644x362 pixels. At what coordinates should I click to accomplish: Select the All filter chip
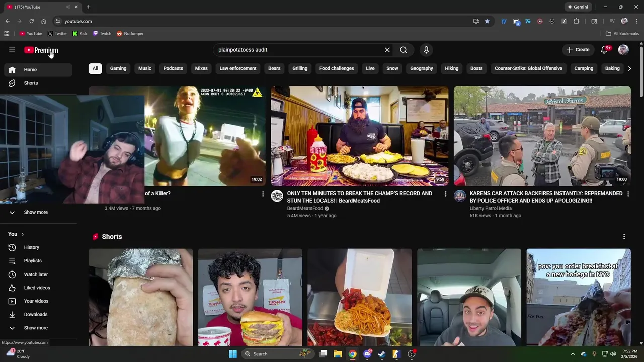[x=95, y=68]
